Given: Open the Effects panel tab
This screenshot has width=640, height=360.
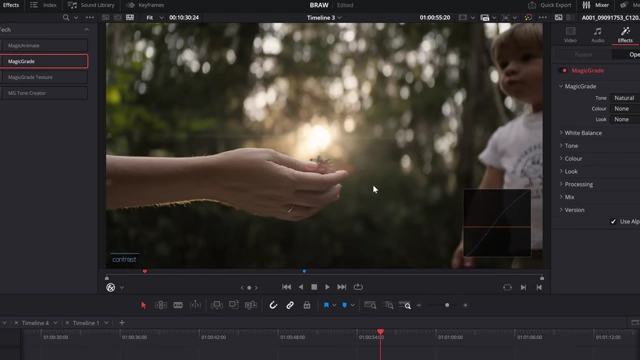Looking at the screenshot, I should (11, 5).
